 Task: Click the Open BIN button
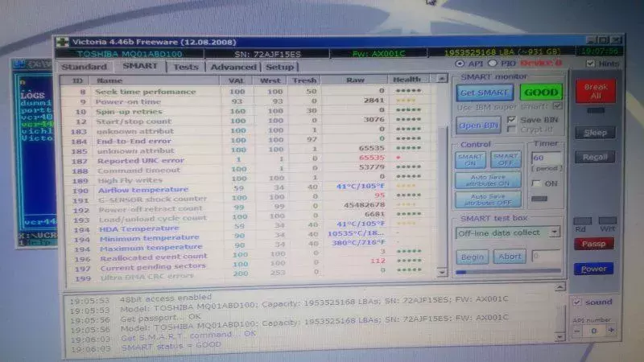tap(478, 125)
